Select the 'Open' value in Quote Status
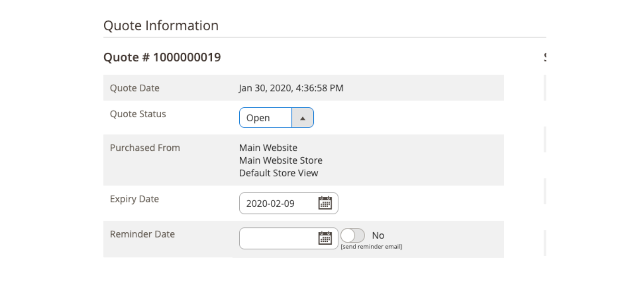This screenshot has width=644, height=295. (x=258, y=118)
